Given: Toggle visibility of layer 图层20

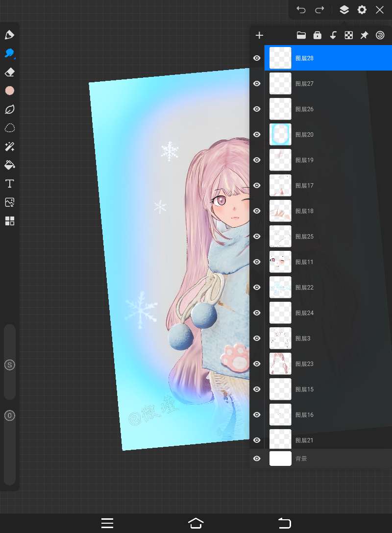Looking at the screenshot, I should (257, 135).
